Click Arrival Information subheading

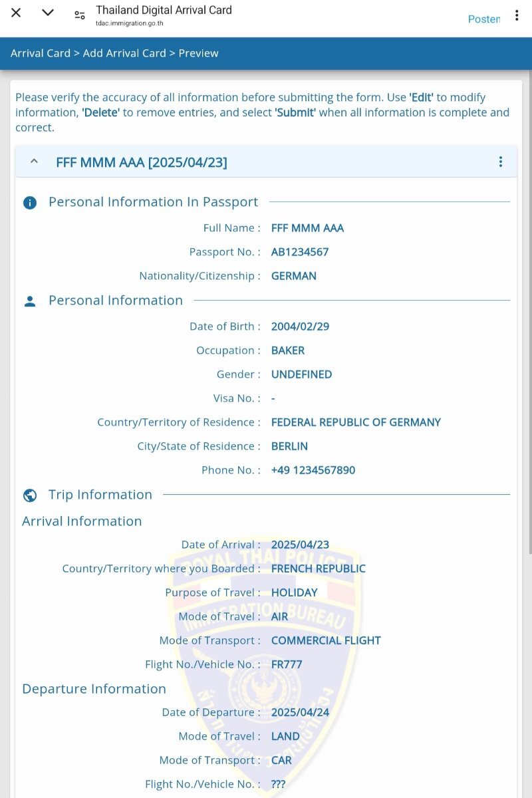tap(82, 521)
